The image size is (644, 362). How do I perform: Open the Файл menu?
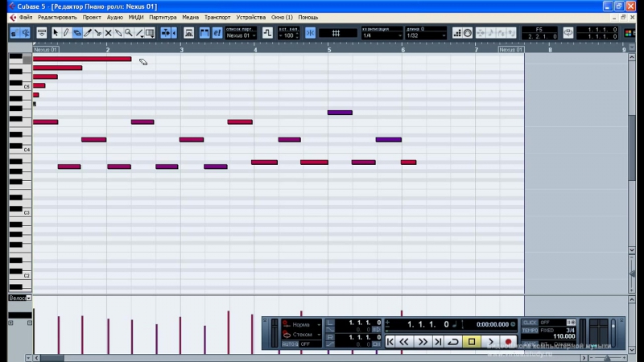[x=26, y=18]
